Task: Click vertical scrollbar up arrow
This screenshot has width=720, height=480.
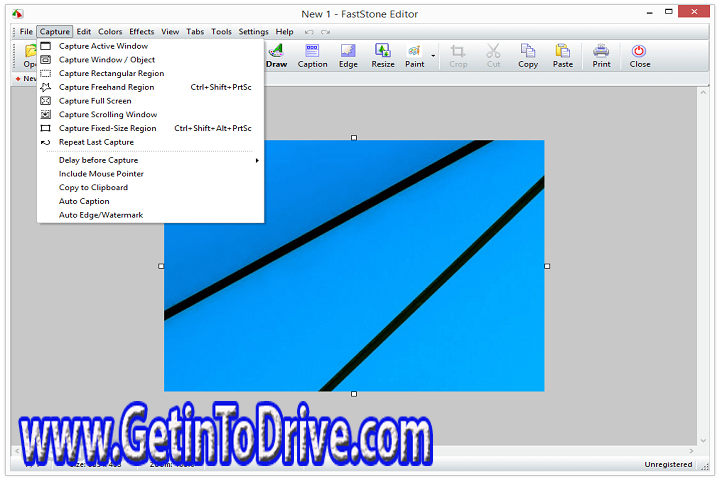Action: pos(703,92)
